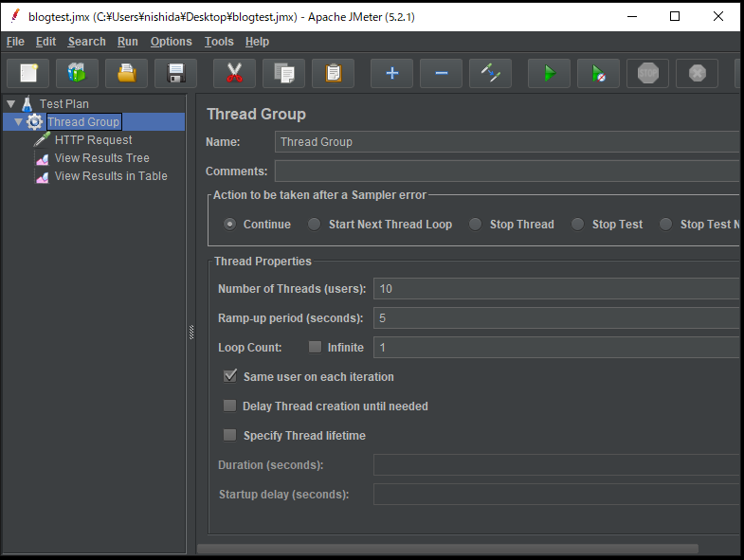Screen dimensions: 744x560
Task: Select Thread Group label in tree
Action: tap(84, 122)
